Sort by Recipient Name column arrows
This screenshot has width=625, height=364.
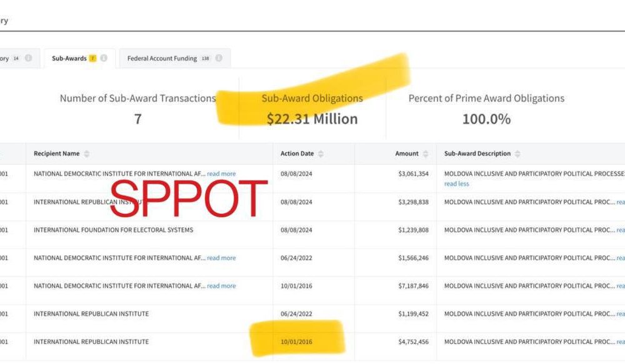[86, 154]
